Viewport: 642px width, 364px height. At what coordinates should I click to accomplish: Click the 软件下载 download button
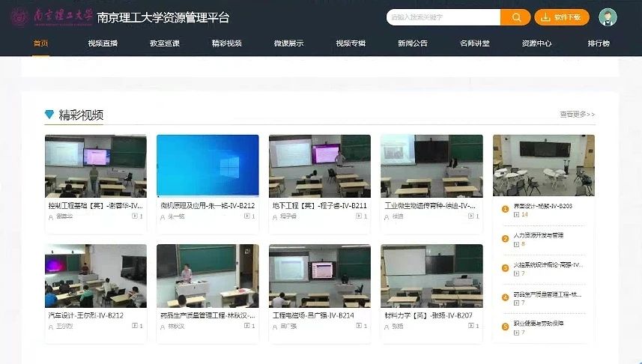click(562, 17)
